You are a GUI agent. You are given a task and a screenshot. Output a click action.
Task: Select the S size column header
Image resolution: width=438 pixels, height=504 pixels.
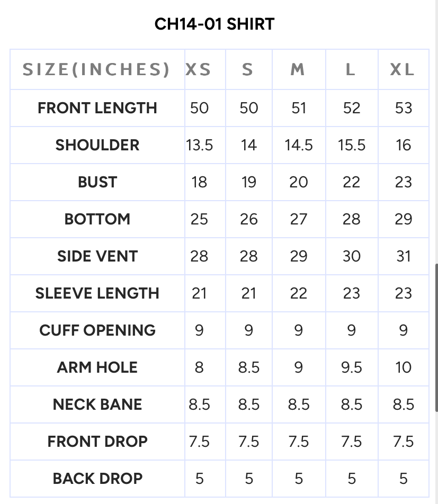click(248, 69)
